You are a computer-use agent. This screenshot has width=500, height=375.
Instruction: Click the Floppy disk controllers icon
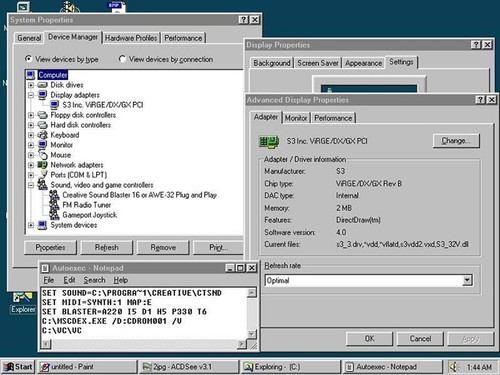[x=43, y=115]
